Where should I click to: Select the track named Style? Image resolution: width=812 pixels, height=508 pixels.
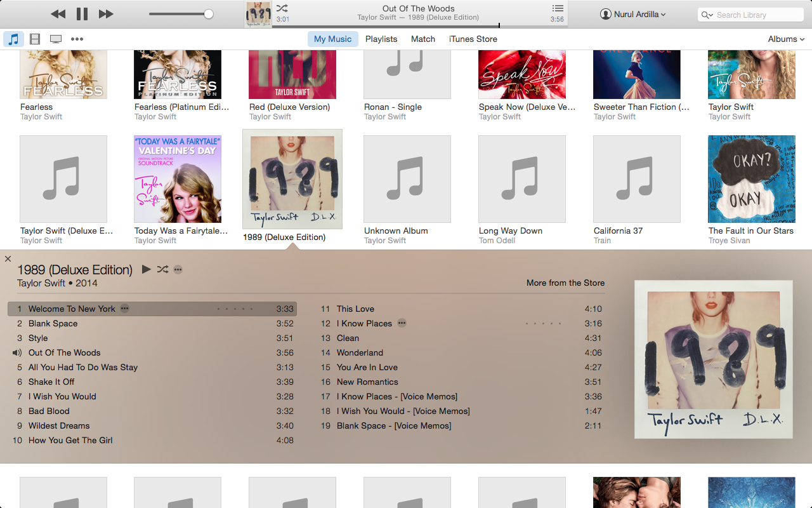click(152, 338)
